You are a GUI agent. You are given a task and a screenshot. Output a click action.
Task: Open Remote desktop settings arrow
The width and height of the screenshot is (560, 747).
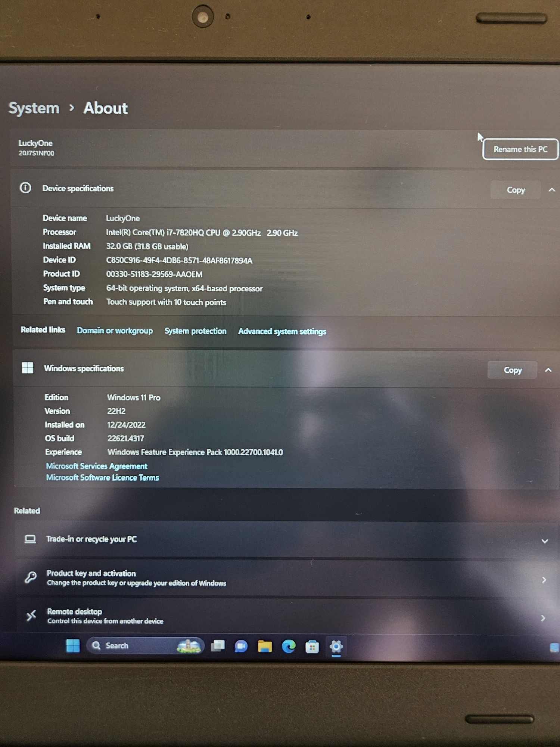(543, 618)
